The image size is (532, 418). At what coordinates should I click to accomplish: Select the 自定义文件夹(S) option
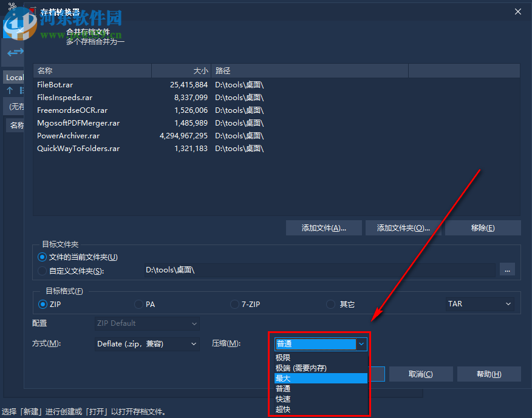coord(42,269)
